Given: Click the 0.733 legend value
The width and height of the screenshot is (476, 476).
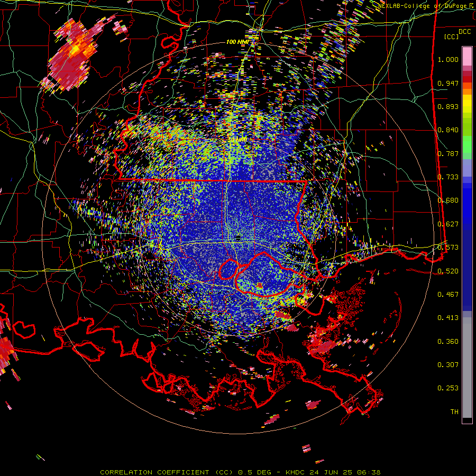Looking at the screenshot, I should [x=448, y=177].
